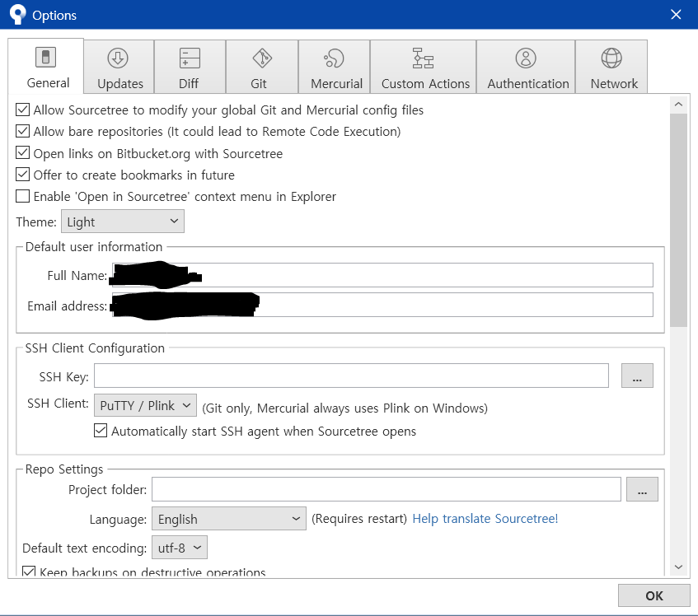Open the Custom Actions tab label
This screenshot has width=698, height=616.
point(425,84)
